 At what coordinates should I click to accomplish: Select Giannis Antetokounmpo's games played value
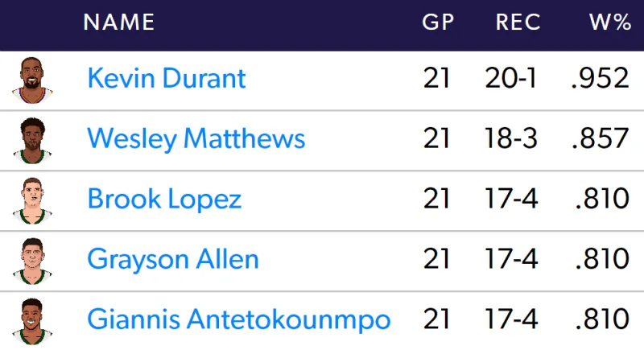pos(436,319)
